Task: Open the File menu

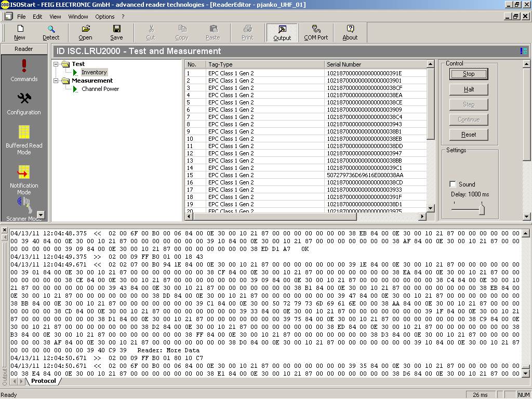Action: click(x=21, y=17)
